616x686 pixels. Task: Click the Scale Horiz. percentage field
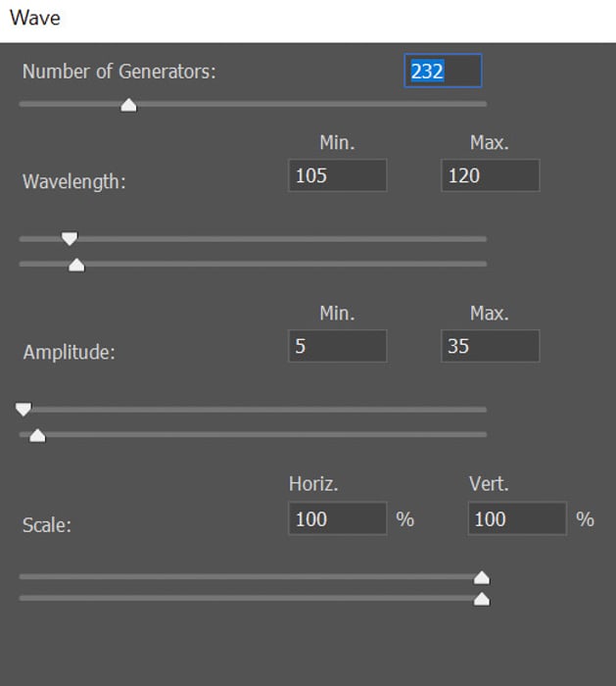pyautogui.click(x=338, y=518)
